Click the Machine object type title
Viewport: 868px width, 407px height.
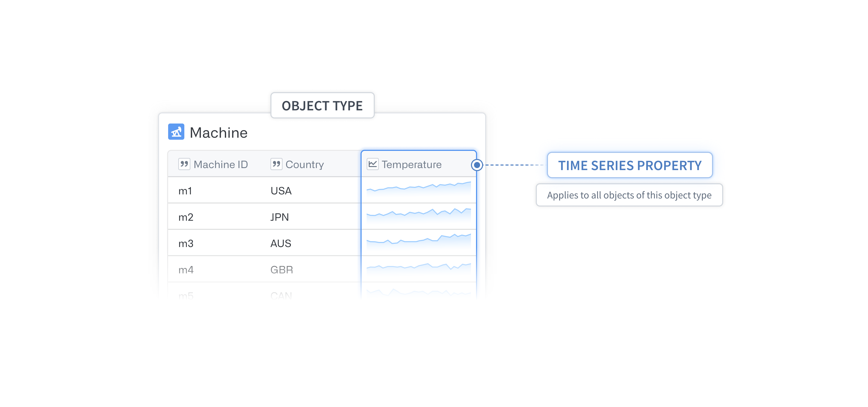(x=218, y=132)
